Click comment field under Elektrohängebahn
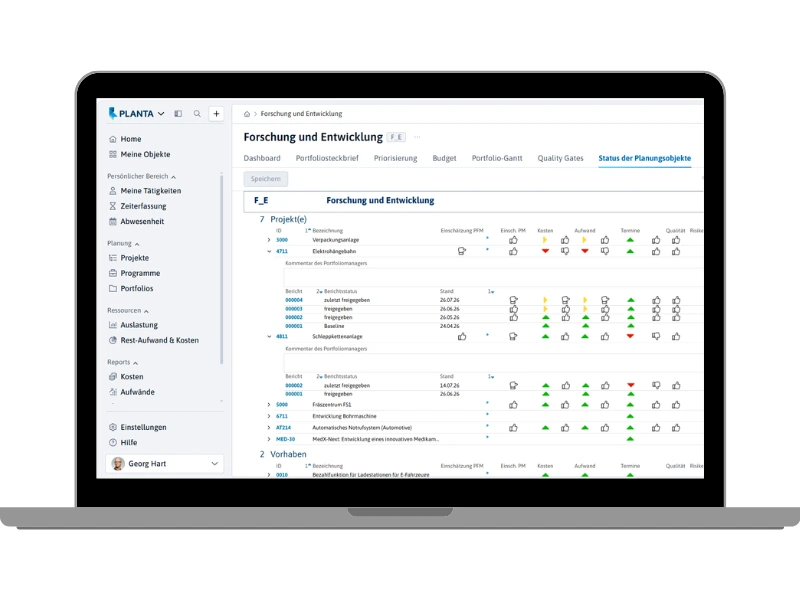 point(493,278)
